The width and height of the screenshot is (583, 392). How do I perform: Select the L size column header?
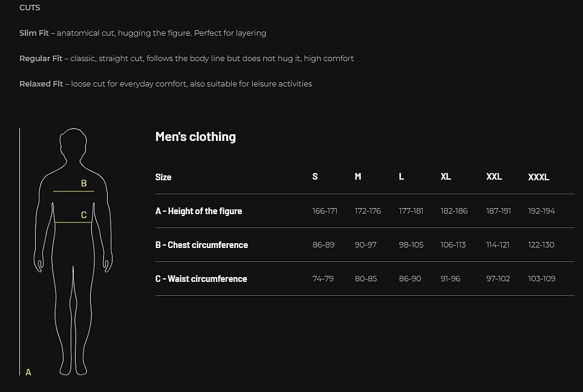[402, 177]
